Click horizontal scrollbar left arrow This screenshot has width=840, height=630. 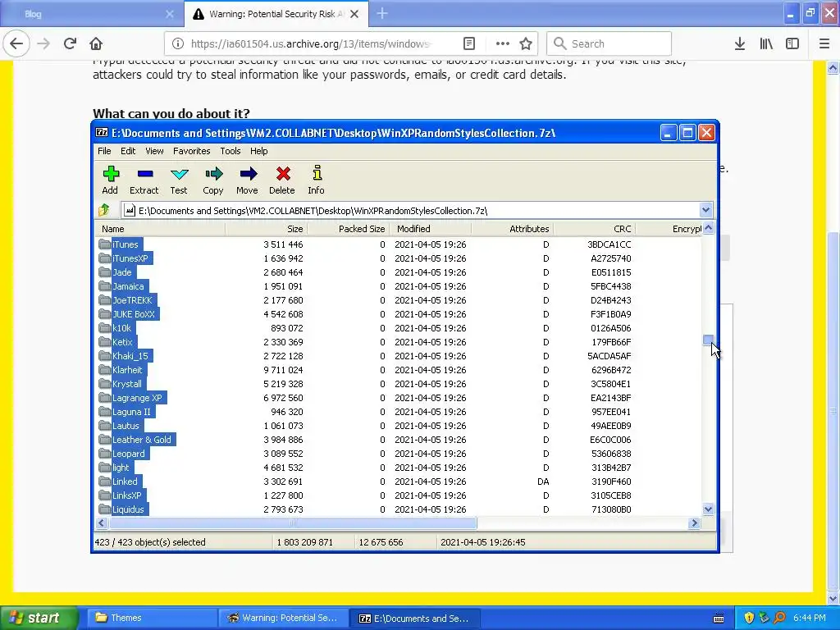coord(102,523)
